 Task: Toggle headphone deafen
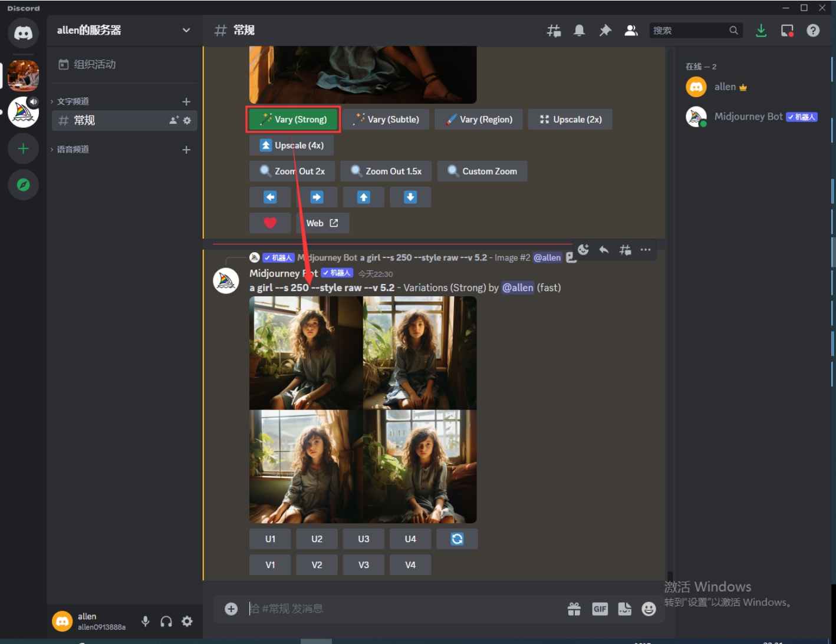(166, 621)
